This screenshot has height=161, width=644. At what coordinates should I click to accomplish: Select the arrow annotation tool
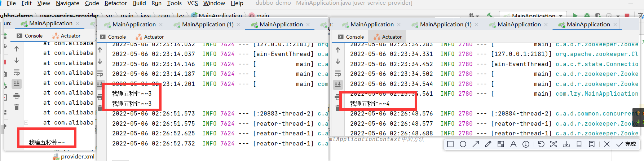click(x=476, y=144)
